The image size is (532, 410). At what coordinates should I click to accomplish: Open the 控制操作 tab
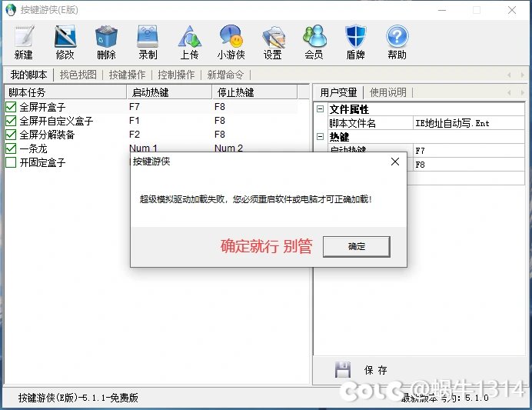click(x=176, y=75)
